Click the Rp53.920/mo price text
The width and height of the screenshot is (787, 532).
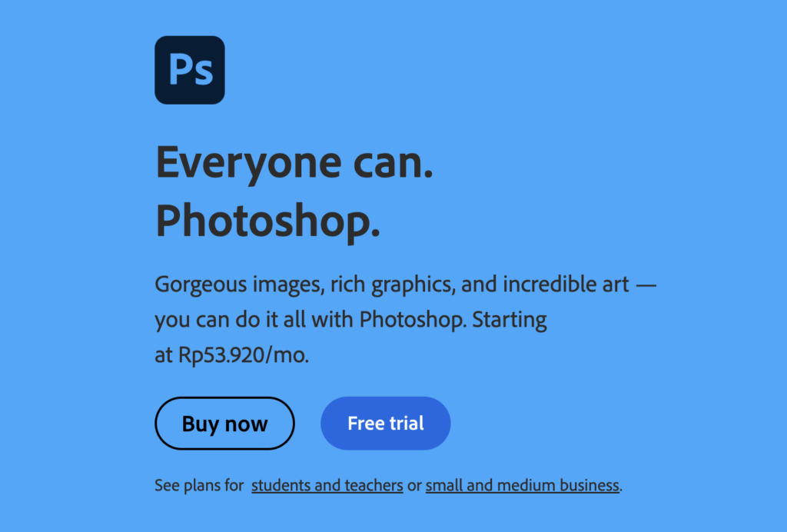(242, 355)
